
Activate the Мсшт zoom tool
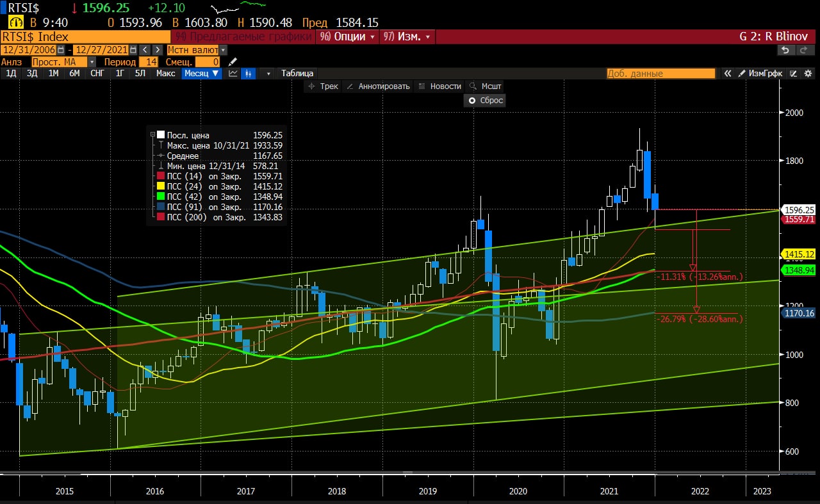[x=486, y=86]
